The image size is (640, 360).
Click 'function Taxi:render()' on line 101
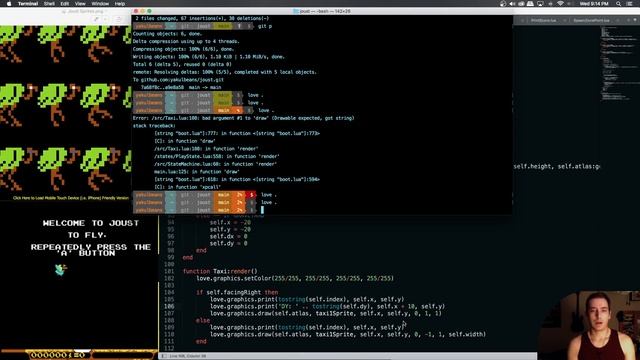click(x=220, y=271)
